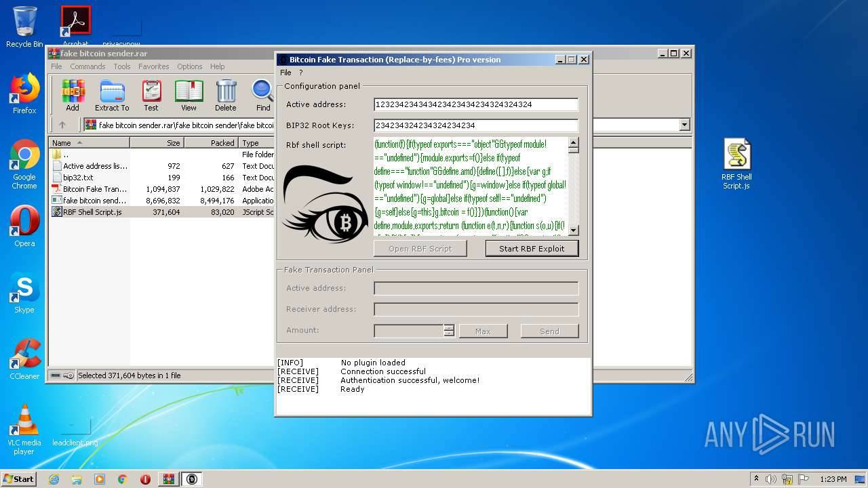Open the Options menu in WinRAR
The image size is (868, 488).
tap(189, 66)
